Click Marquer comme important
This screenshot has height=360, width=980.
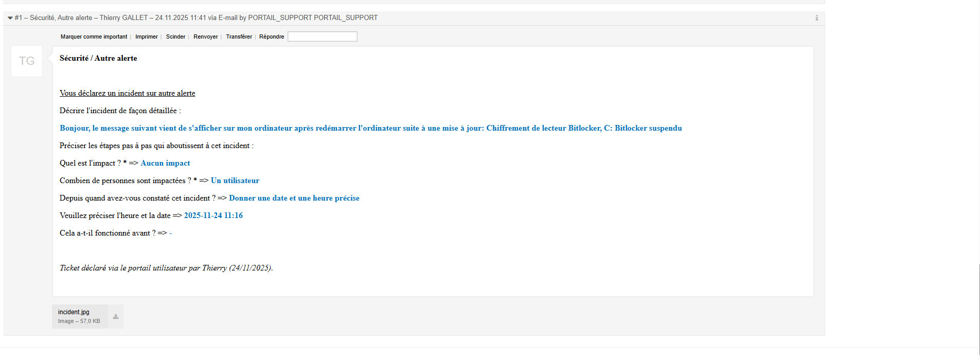point(94,37)
